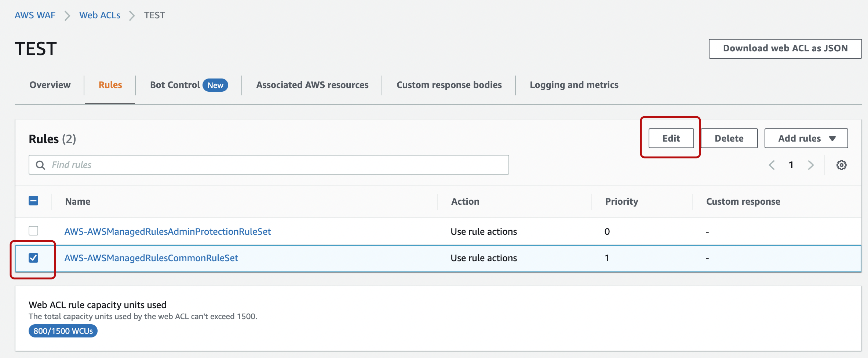Click priority value 1 in CommonRuleSet row
The image size is (868, 358).
point(607,258)
